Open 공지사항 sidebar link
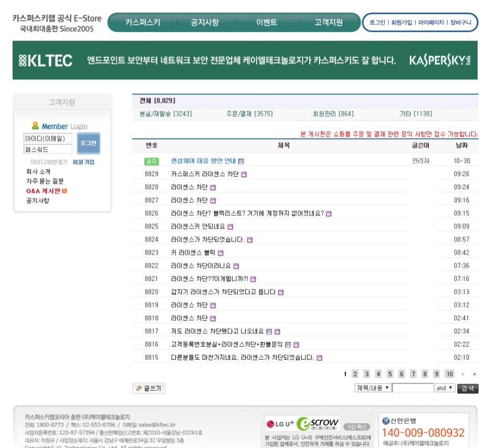497x448 pixels. click(38, 201)
